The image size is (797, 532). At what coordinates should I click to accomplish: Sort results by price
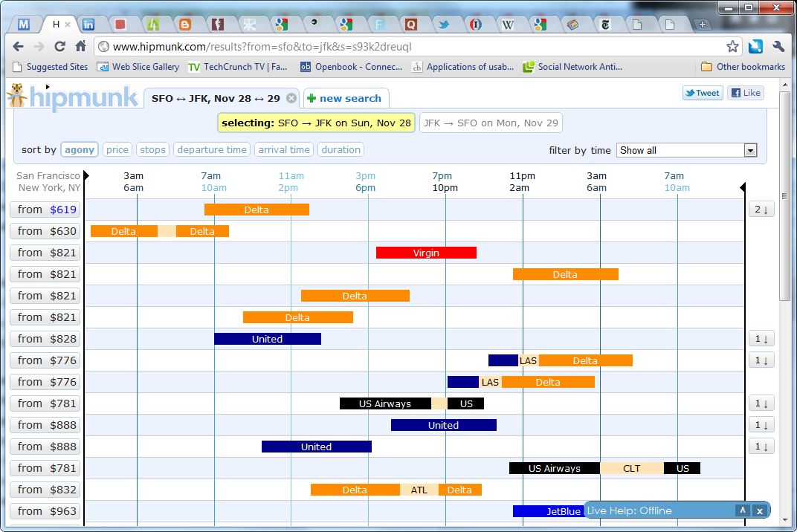(117, 150)
